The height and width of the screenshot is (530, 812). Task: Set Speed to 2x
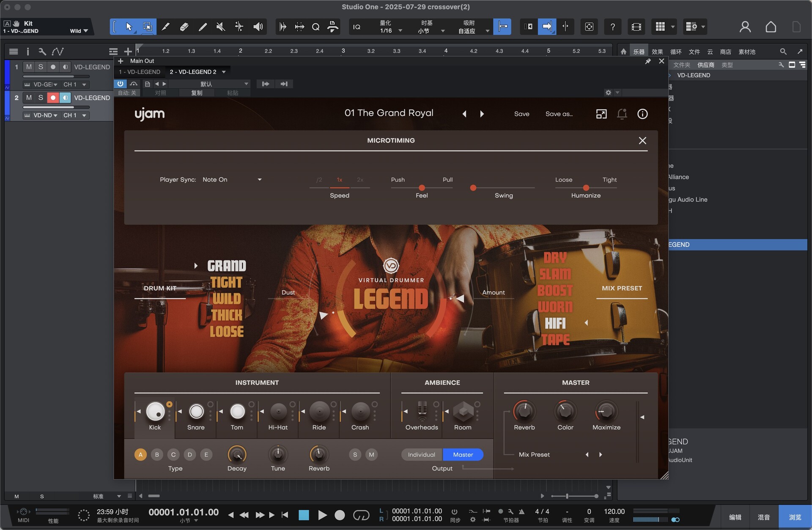[360, 180]
